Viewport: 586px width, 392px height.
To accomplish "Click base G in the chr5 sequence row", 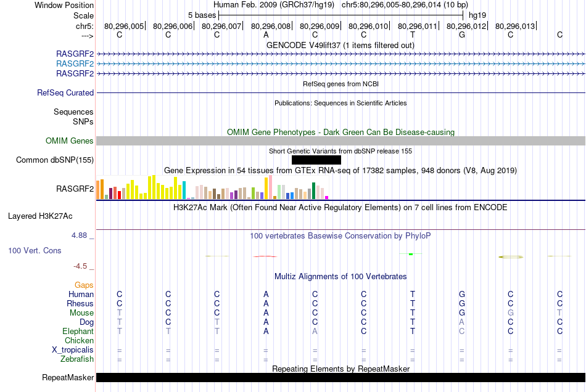I will 462,35.
